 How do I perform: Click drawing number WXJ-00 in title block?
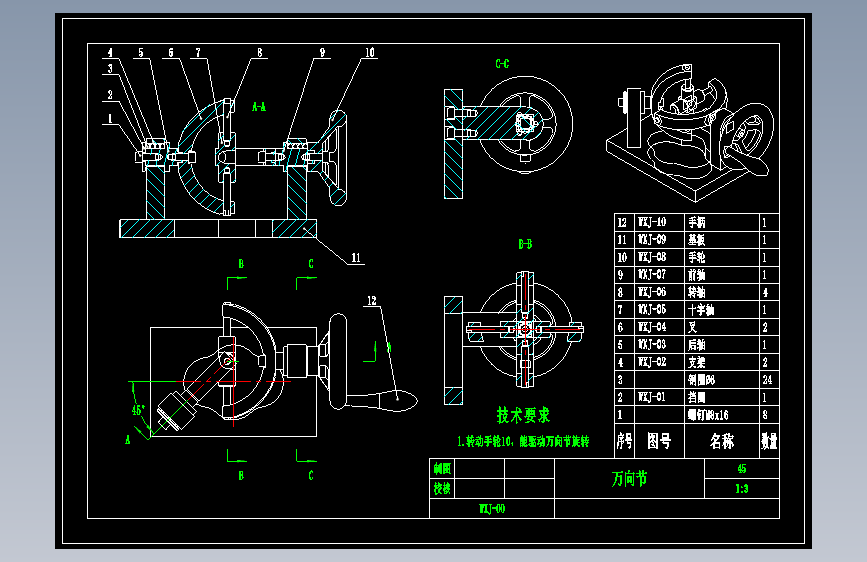point(492,509)
